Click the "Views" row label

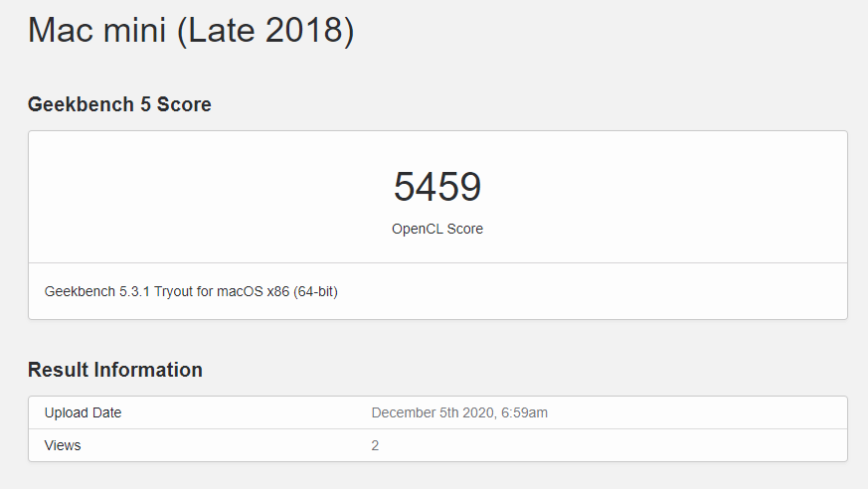tap(63, 445)
